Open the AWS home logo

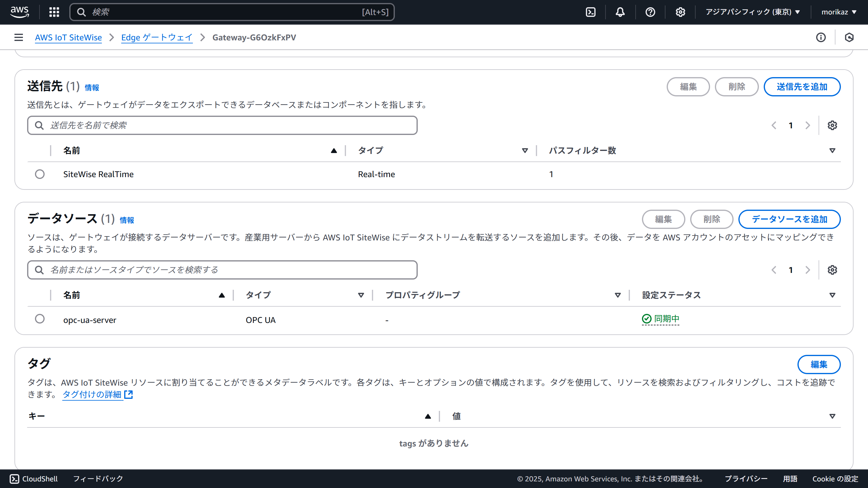coord(20,12)
